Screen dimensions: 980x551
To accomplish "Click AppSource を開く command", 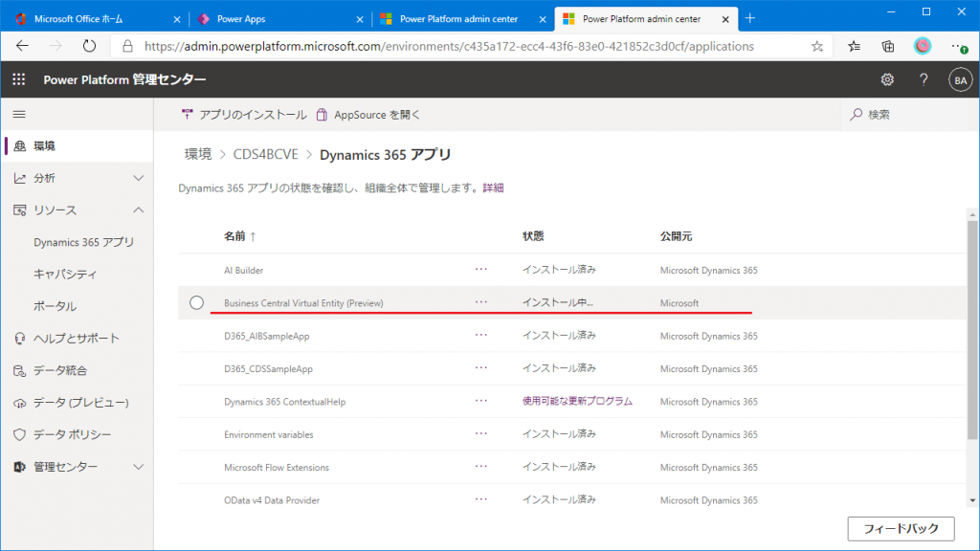I will 367,115.
